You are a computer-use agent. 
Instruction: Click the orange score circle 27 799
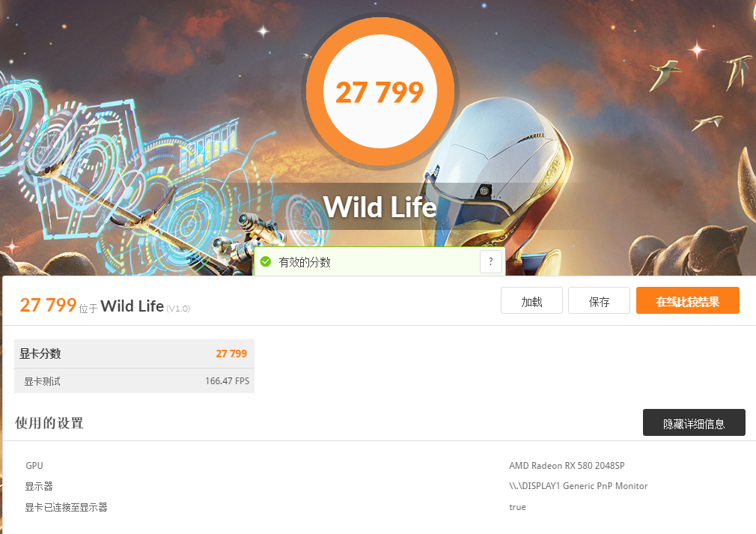(x=380, y=91)
